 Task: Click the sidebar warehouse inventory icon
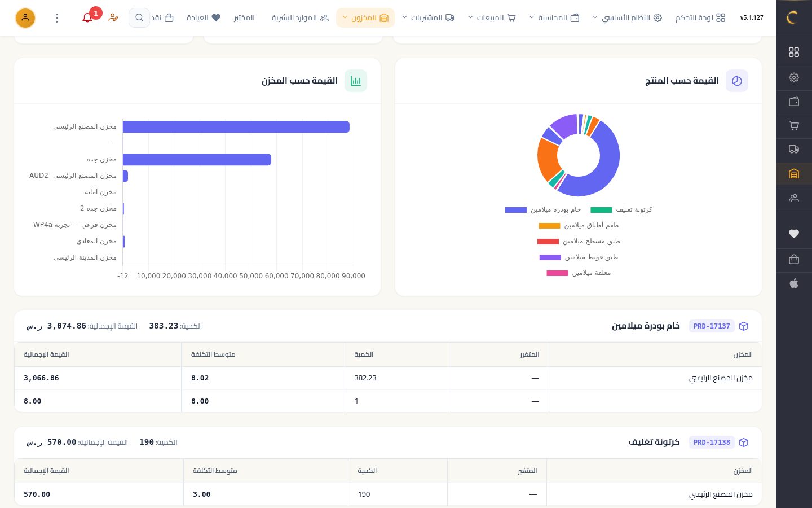click(794, 174)
